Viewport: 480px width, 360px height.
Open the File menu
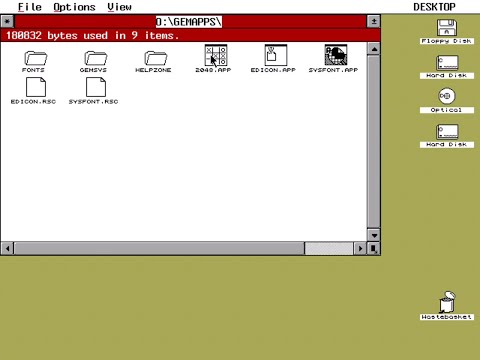(x=30, y=7)
